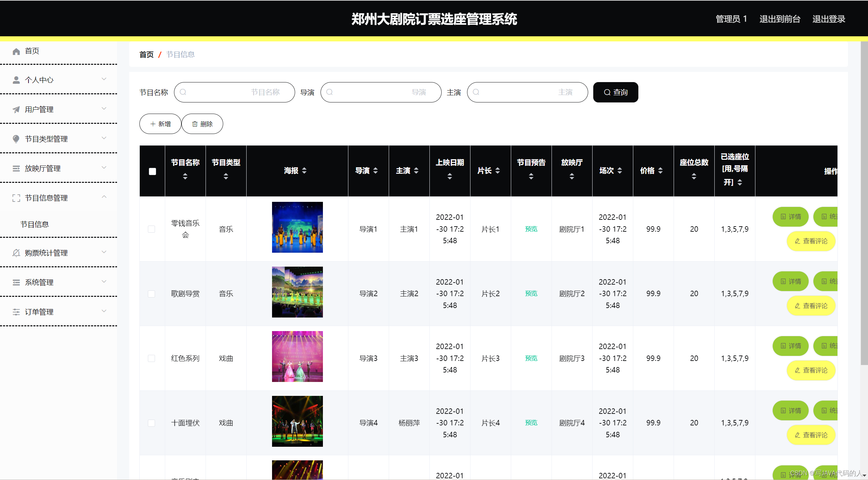Select the checkbox for the 十面埋伏 row
The width and height of the screenshot is (868, 480).
(x=151, y=423)
